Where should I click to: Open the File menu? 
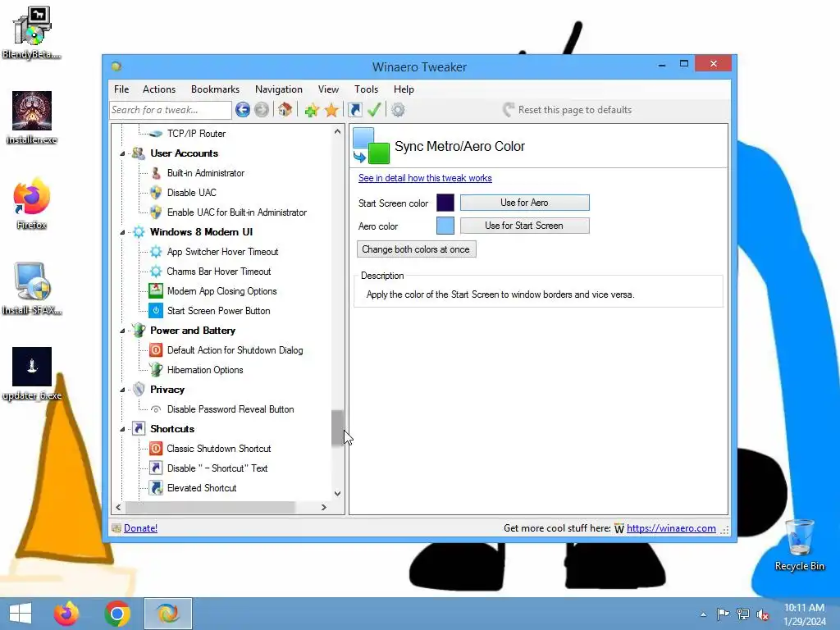[121, 89]
